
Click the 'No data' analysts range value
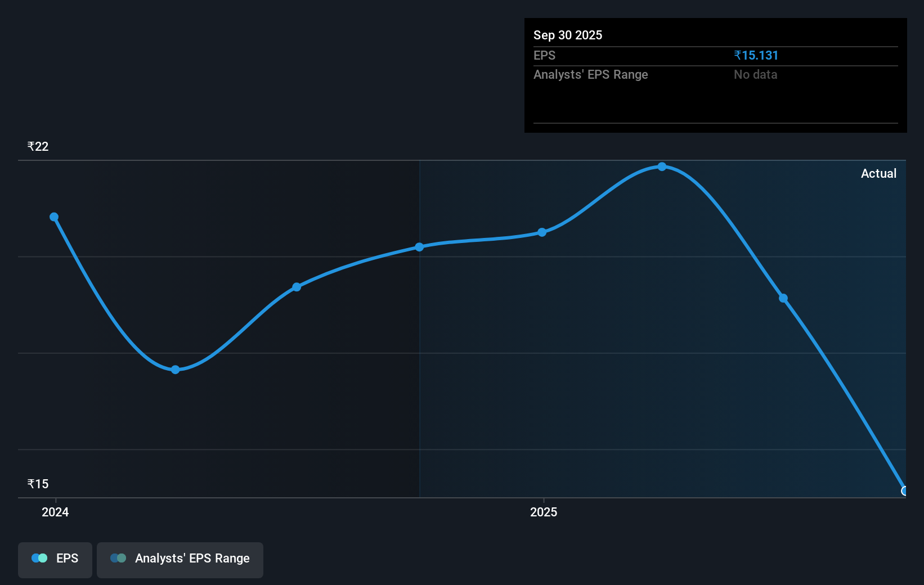[x=755, y=74]
